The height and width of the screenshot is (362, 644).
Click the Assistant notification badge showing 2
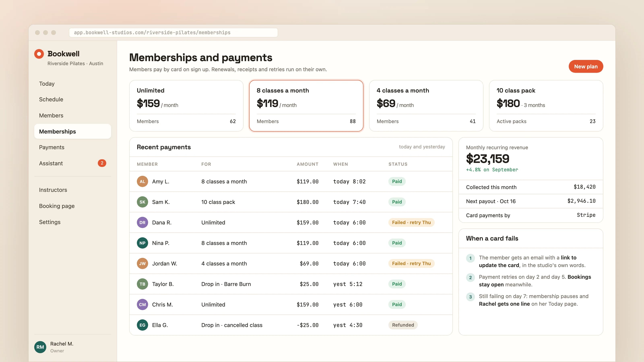coord(102,163)
